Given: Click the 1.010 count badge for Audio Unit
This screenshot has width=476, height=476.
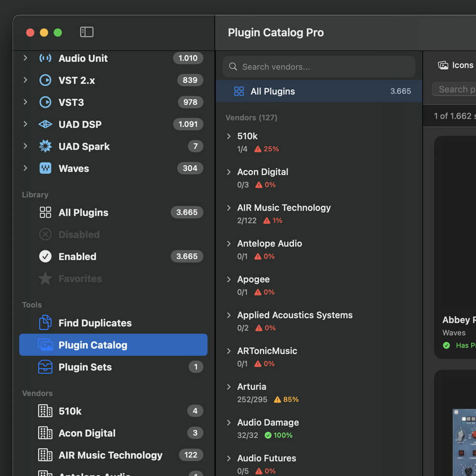Looking at the screenshot, I should [188, 58].
